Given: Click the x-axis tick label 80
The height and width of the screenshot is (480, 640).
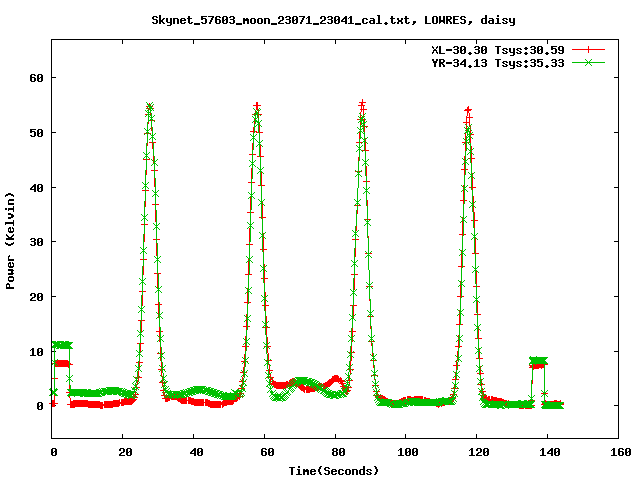Looking at the screenshot, I should pyautogui.click(x=338, y=452).
